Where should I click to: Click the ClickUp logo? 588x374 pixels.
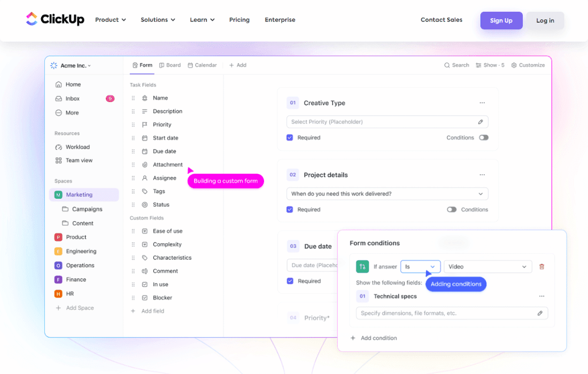click(55, 19)
